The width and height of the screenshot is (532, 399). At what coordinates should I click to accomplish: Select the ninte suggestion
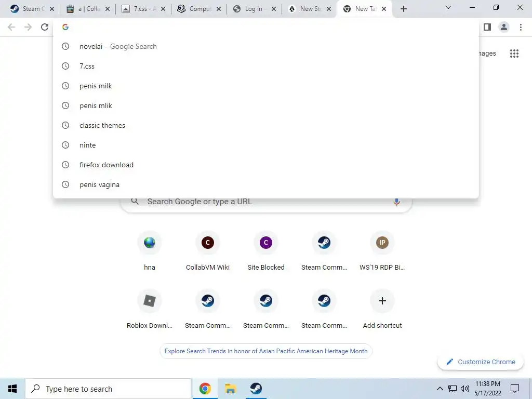click(x=266, y=145)
